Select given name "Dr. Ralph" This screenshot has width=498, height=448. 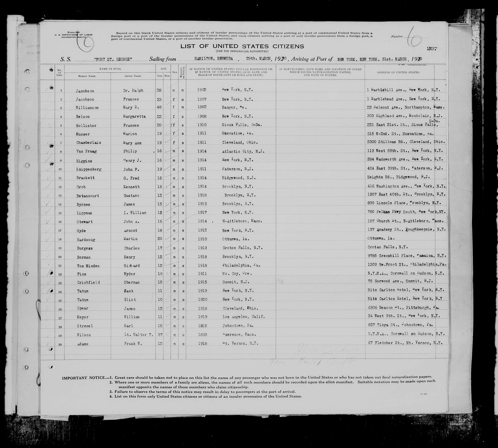[133, 90]
